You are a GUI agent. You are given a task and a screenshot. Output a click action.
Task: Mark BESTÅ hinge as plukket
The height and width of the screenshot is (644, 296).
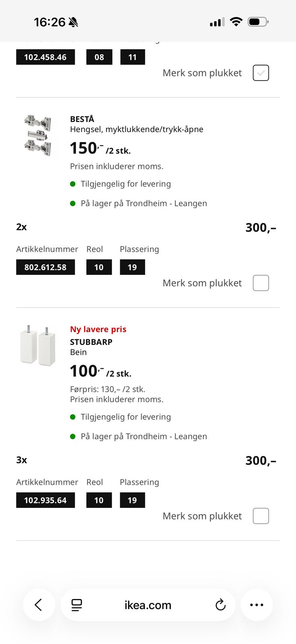261,283
